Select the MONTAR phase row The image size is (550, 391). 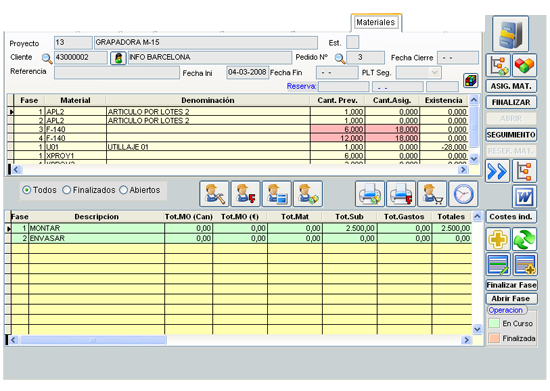[x=241, y=228]
